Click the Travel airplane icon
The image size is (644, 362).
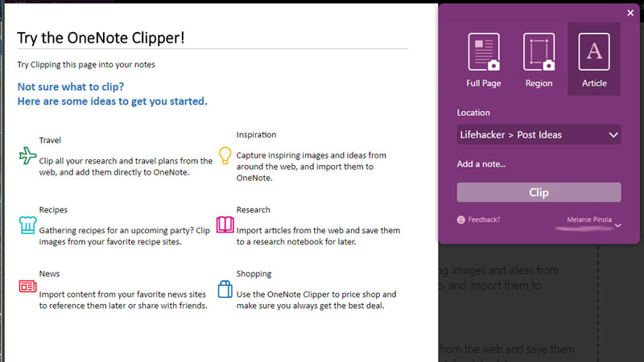[27, 155]
